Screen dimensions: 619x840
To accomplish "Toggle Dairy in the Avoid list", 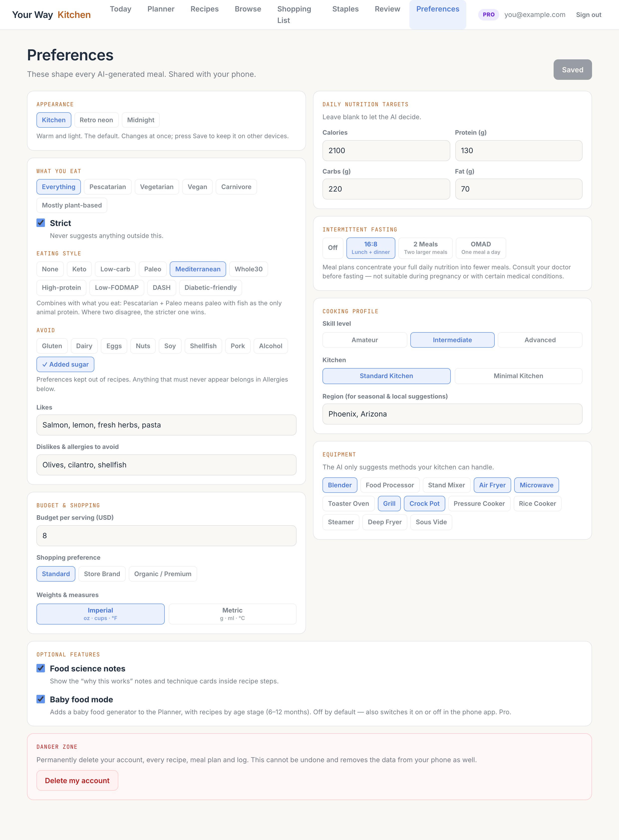I will tap(84, 346).
